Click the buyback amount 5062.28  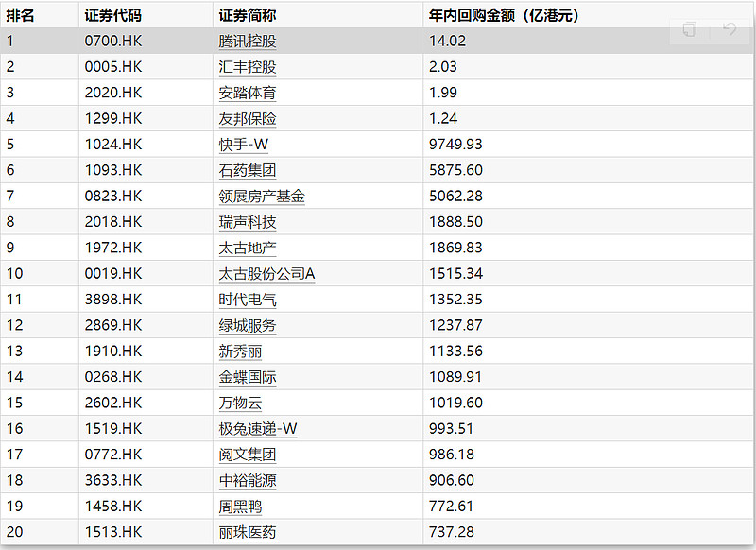click(455, 197)
